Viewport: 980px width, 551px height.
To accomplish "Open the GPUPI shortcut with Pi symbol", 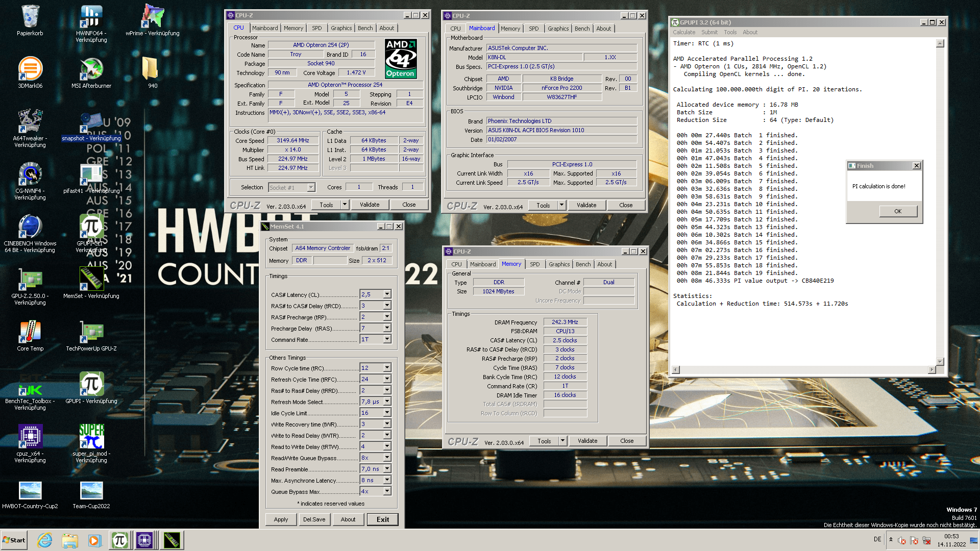I will (x=91, y=388).
